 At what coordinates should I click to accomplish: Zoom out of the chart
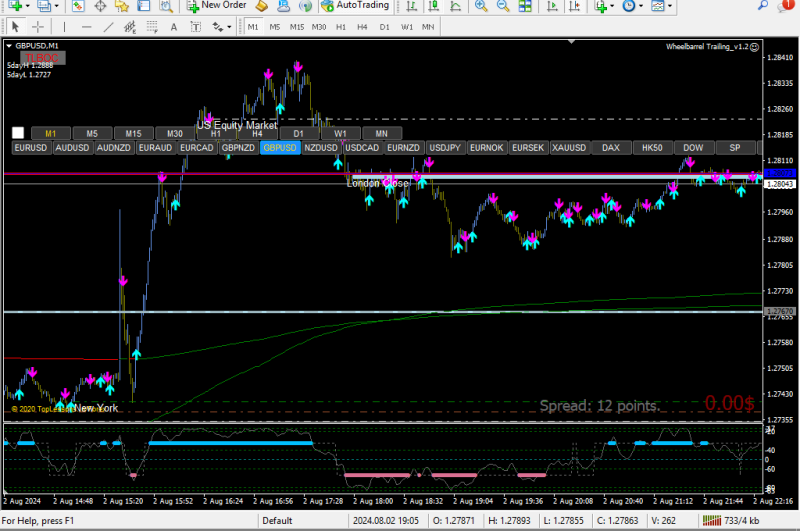pos(503,6)
